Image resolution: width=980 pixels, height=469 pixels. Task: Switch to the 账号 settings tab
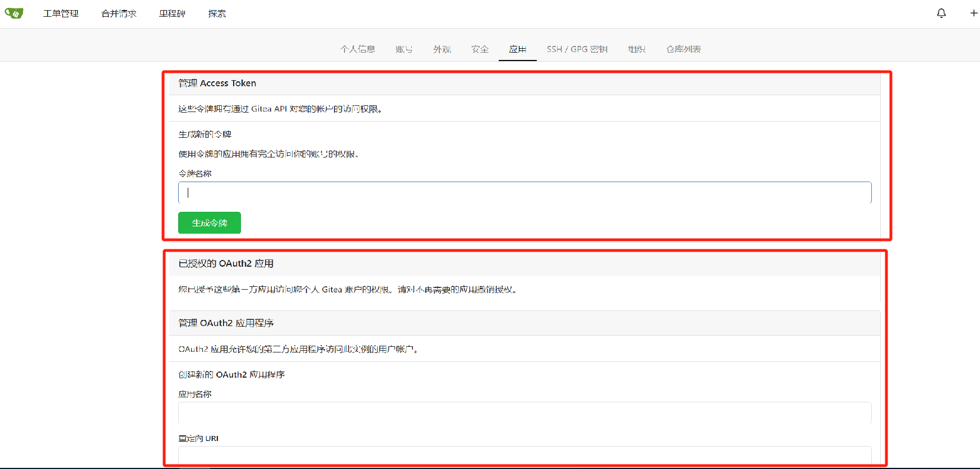(404, 49)
